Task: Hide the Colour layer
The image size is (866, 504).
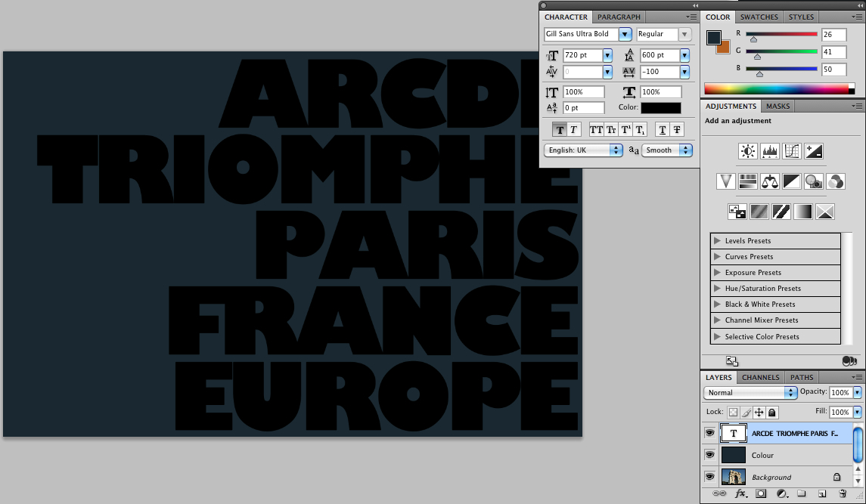Action: coord(709,455)
